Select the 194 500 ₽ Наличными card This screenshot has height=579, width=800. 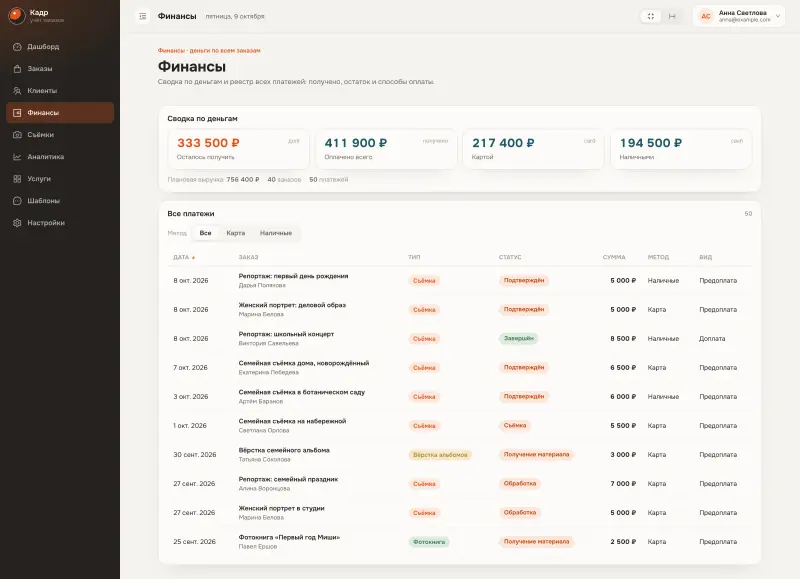pos(681,149)
